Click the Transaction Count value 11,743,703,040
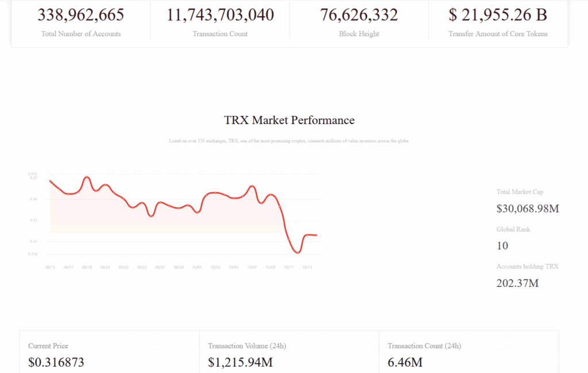Viewport: 588px width, 373px height. coord(220,15)
